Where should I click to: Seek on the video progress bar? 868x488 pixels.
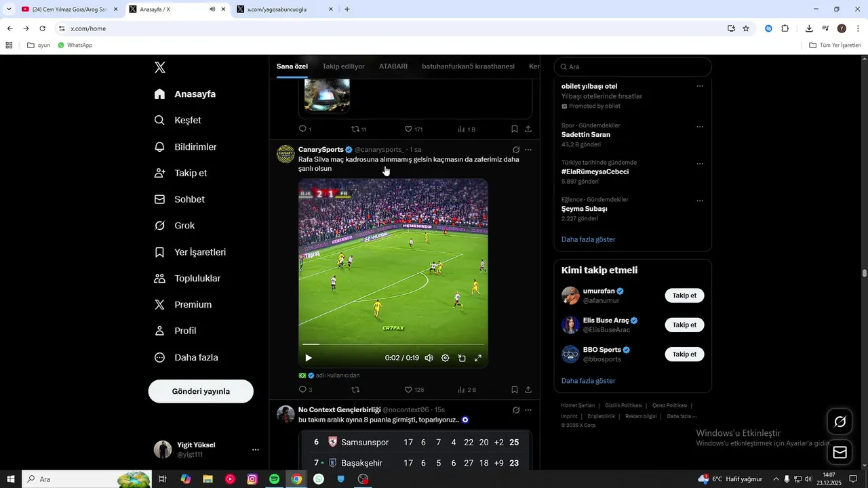(393, 344)
